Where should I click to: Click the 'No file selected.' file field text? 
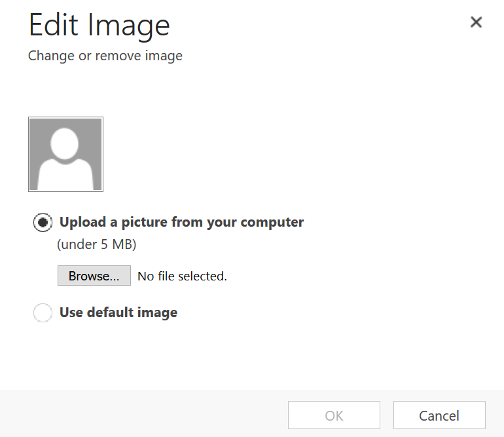(182, 276)
